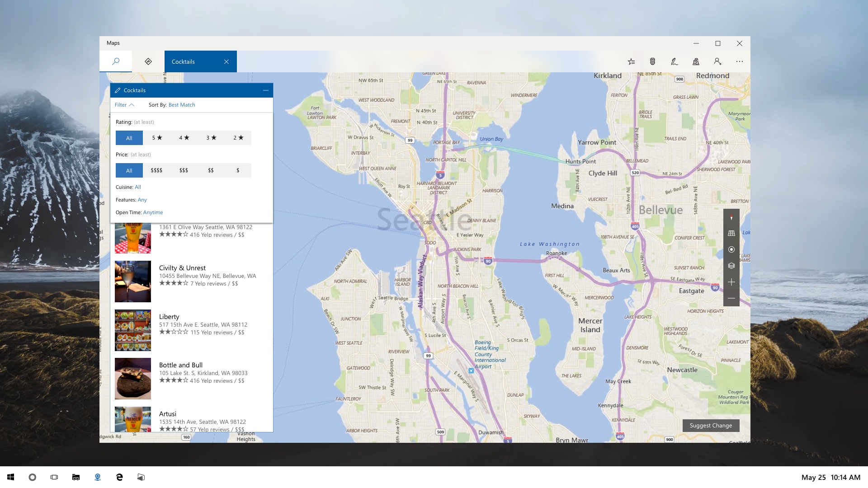Click the Sign in account icon

tap(718, 61)
